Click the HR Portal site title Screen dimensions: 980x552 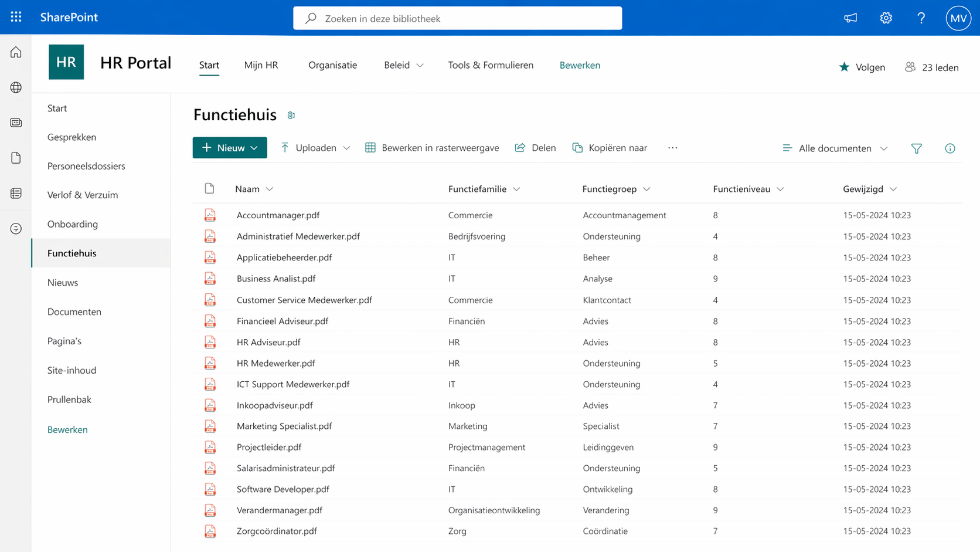[x=135, y=62]
